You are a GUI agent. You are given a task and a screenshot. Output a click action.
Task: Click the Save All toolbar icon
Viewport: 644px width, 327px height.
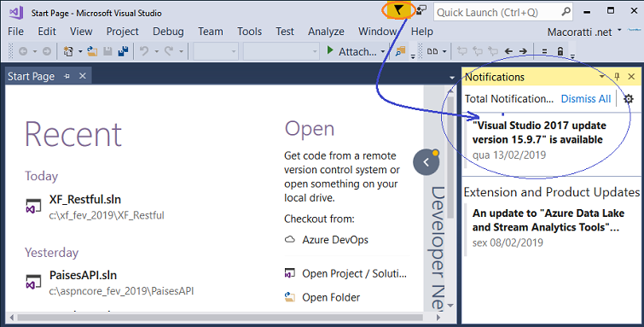pos(123,51)
